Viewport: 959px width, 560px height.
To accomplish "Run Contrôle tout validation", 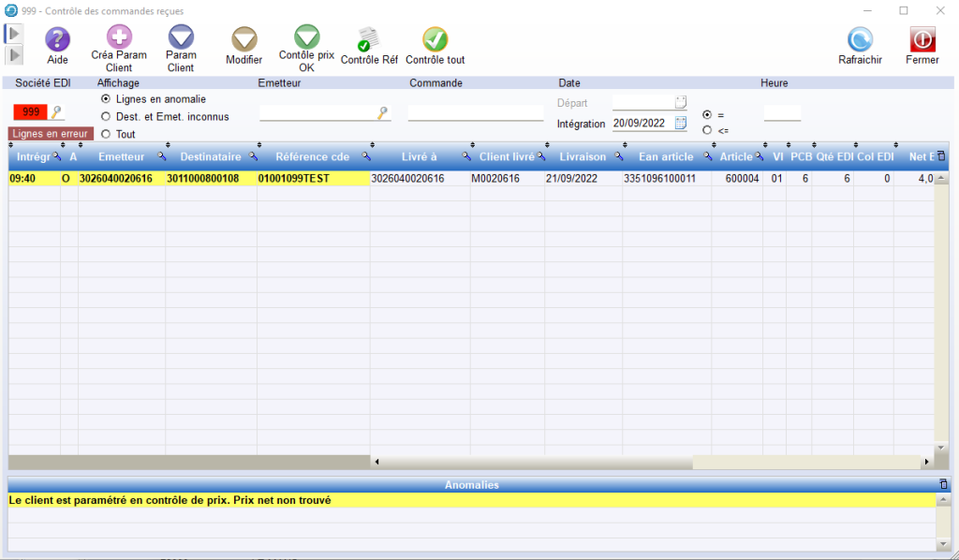I will click(435, 39).
